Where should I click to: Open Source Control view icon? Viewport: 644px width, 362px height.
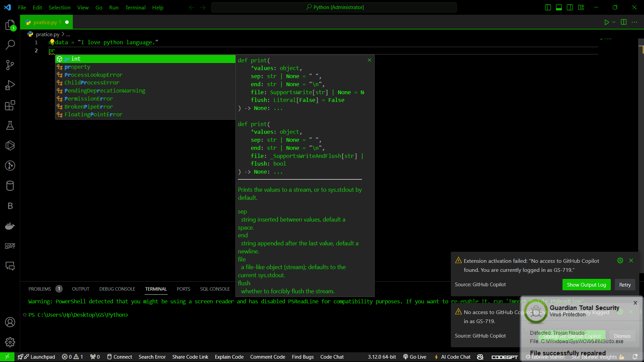pyautogui.click(x=10, y=65)
